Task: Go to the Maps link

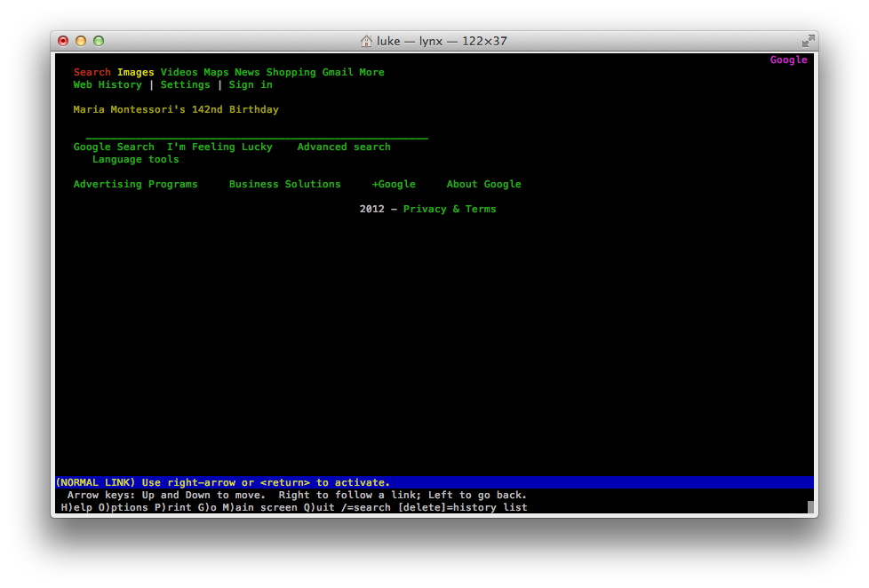Action: coord(216,73)
